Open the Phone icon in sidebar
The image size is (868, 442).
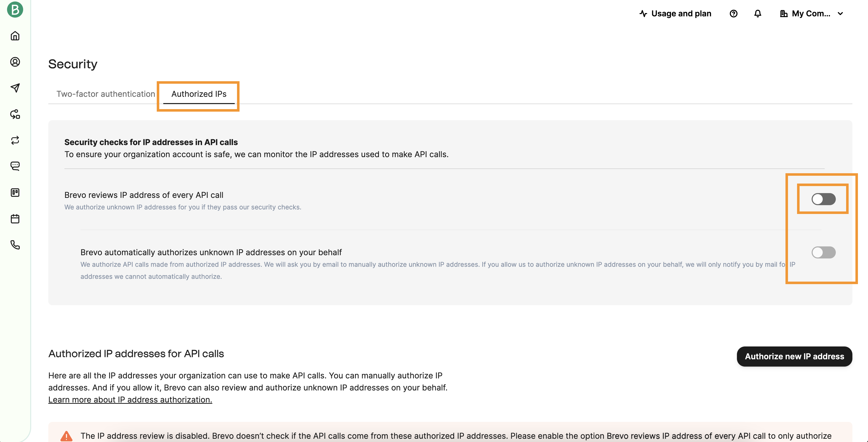point(15,245)
